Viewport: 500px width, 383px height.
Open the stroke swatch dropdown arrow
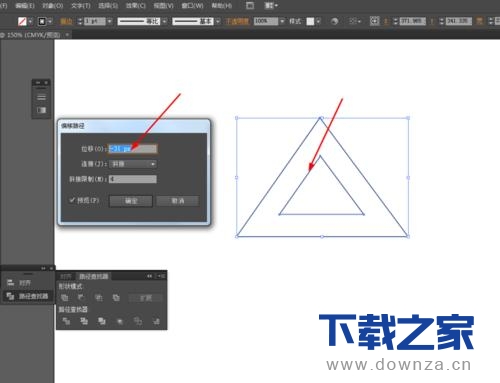click(x=50, y=22)
